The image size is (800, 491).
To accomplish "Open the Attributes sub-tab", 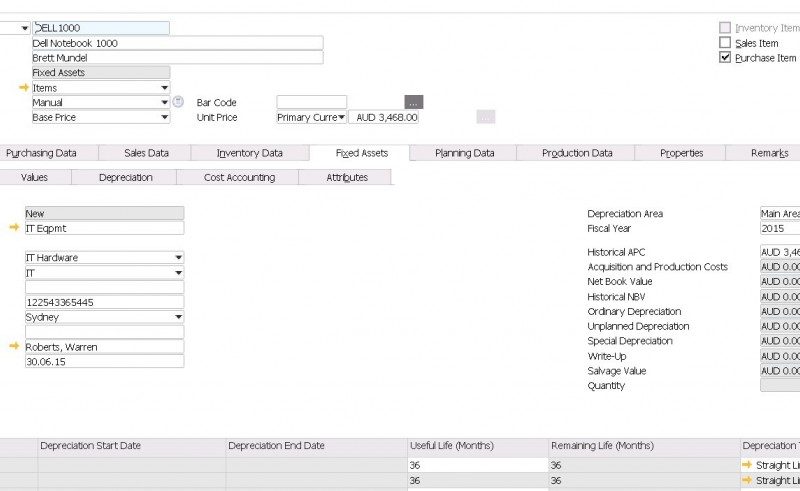I will tap(346, 177).
